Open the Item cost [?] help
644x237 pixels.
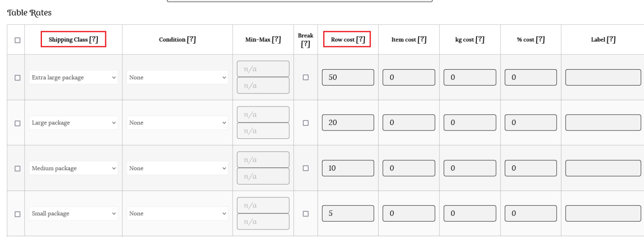[422, 40]
